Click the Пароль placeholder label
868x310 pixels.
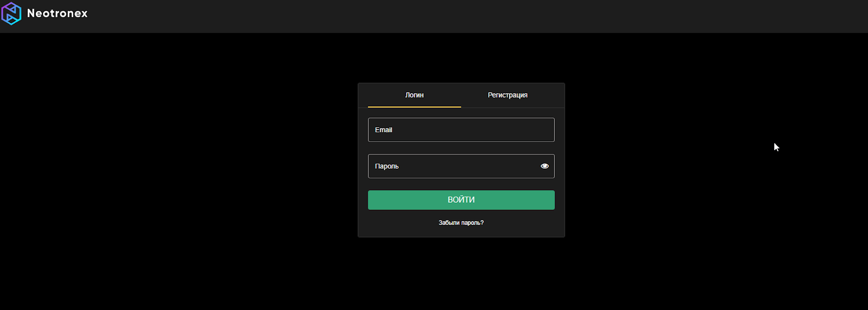point(387,166)
